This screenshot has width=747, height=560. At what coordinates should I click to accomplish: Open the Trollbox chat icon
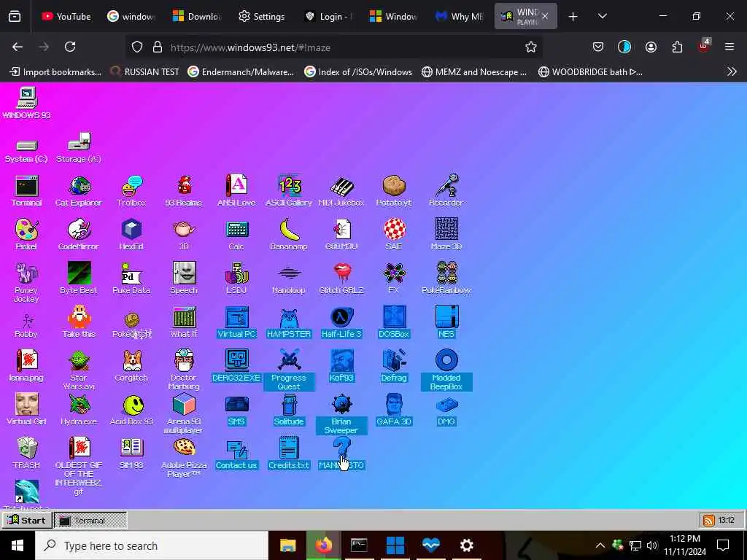coord(131,192)
